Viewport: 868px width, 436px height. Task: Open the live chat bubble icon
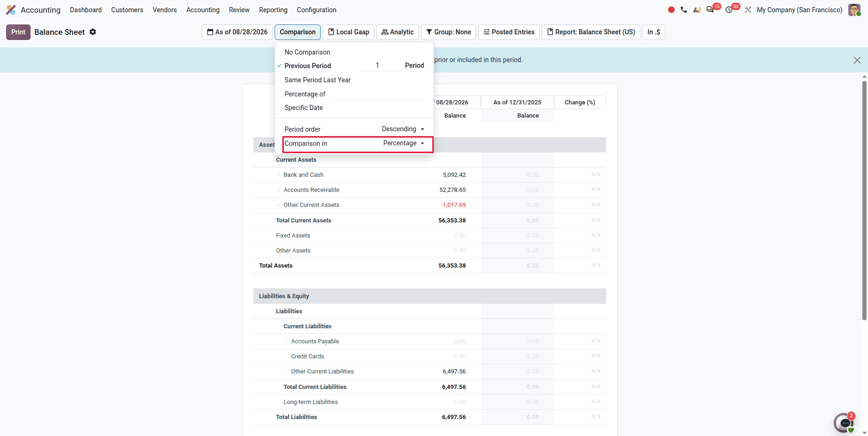pos(844,423)
